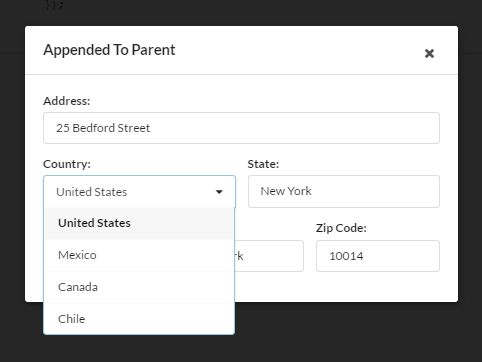Click the partially hidden City input field

[269, 256]
